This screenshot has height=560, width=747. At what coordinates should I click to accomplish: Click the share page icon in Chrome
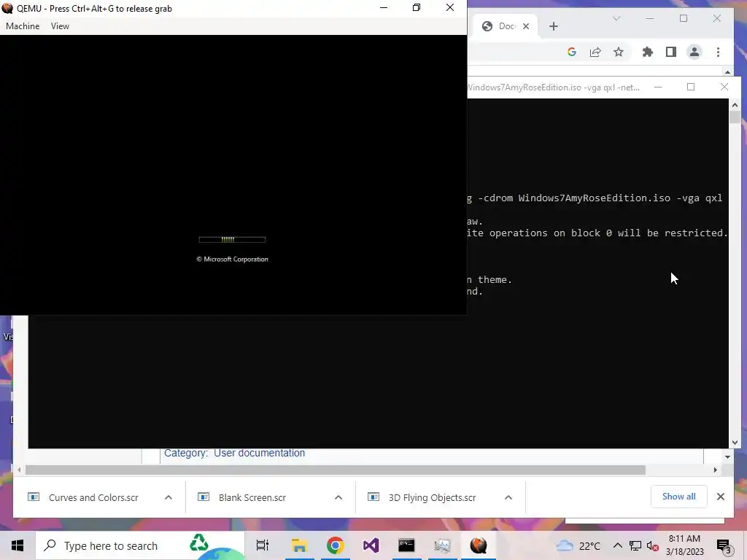pos(595,52)
